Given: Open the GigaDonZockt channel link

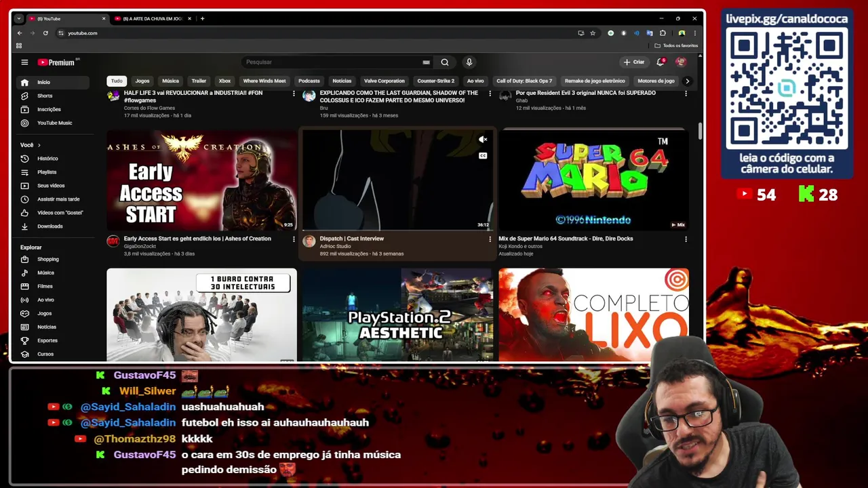Looking at the screenshot, I should pos(140,246).
